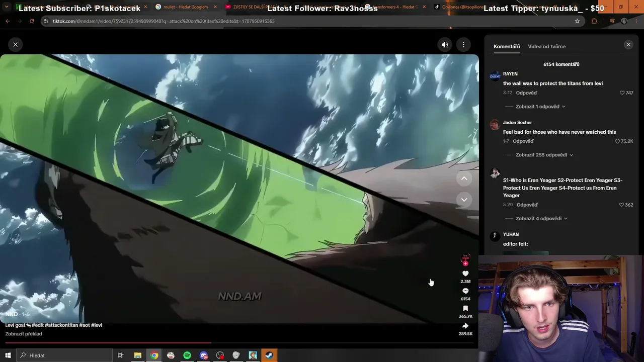Open Google Chrome from the taskbar
Screen dimensions: 644x362
(x=154, y=355)
